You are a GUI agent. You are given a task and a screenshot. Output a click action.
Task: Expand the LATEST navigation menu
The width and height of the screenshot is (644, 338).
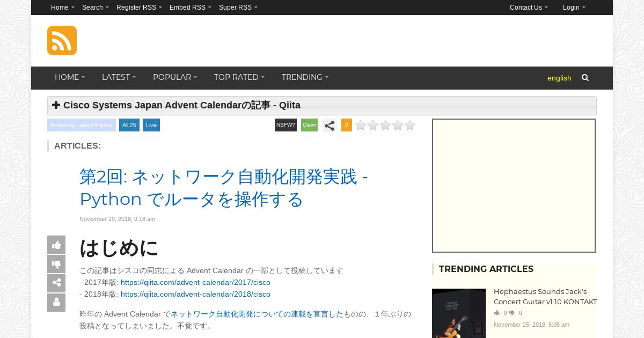(x=119, y=77)
